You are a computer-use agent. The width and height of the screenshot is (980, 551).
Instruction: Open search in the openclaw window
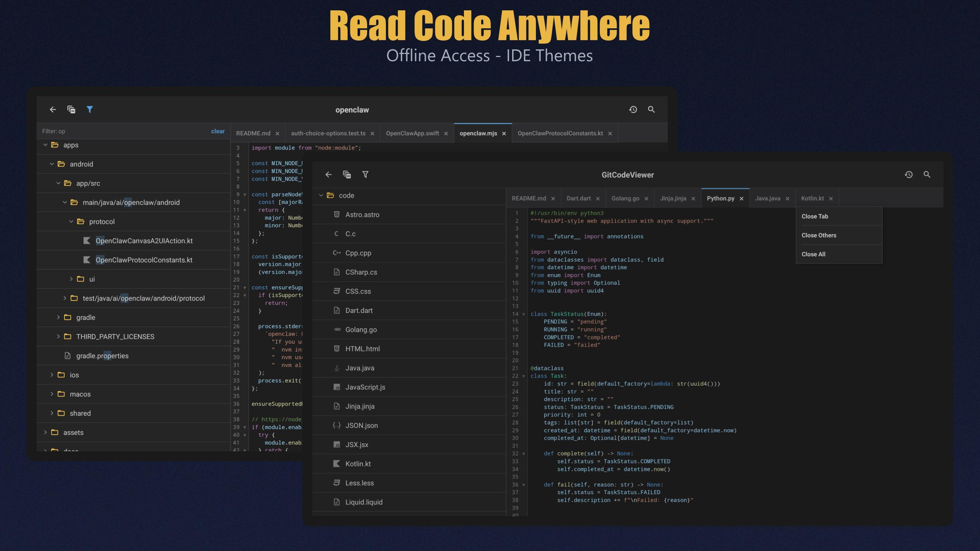point(652,109)
